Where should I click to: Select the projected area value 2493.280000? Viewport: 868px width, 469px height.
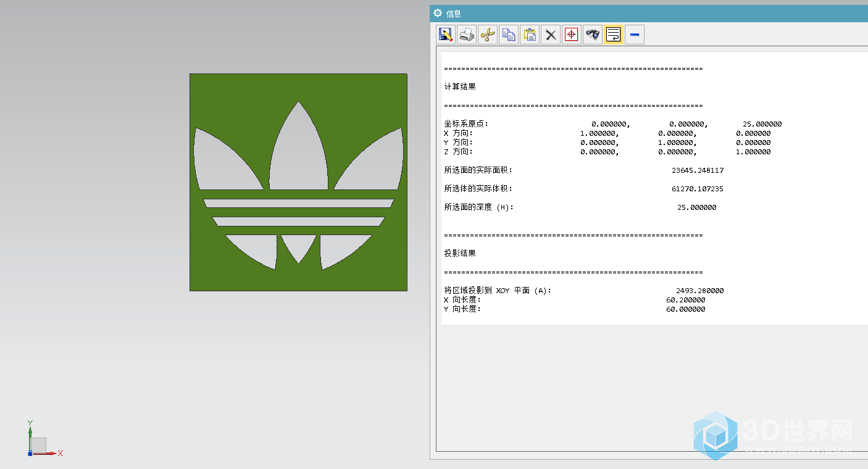click(700, 291)
